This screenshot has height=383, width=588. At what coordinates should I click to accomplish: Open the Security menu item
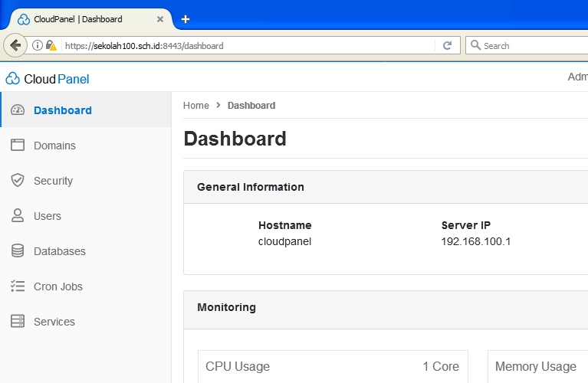point(53,181)
